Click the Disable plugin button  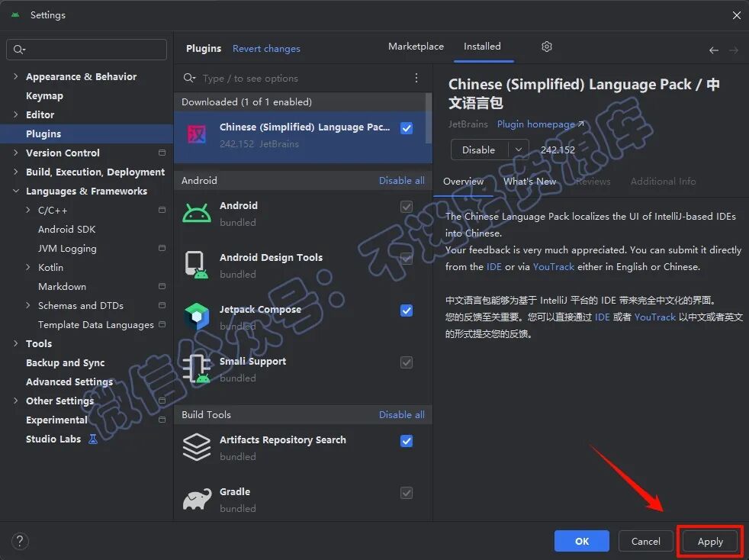[x=479, y=150]
